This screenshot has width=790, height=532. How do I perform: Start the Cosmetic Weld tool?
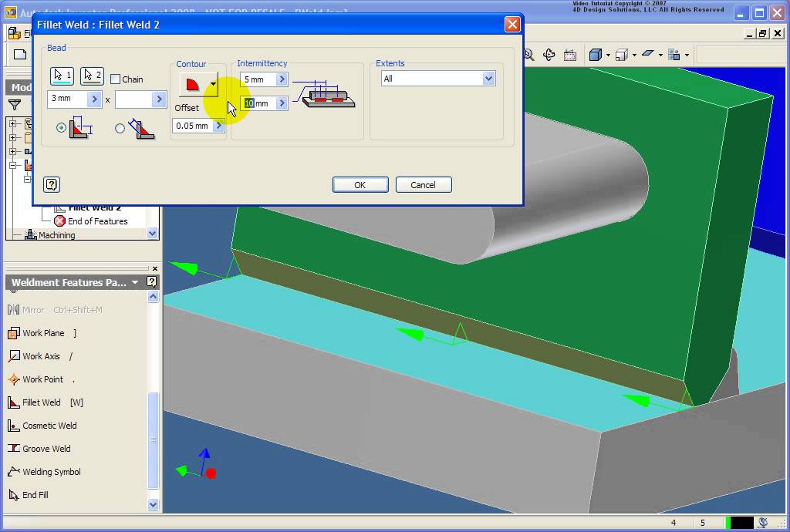(42, 426)
